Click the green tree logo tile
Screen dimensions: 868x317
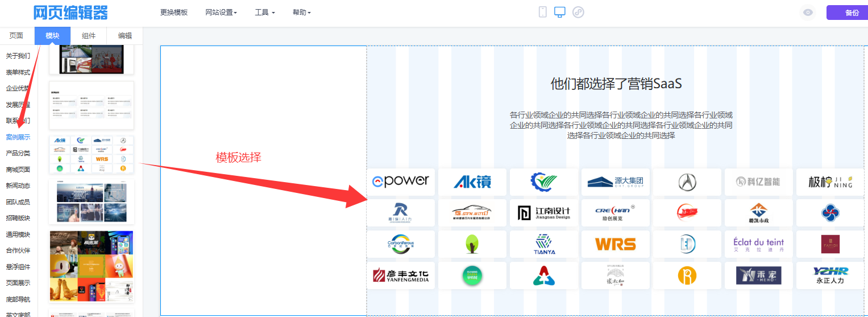point(472,244)
